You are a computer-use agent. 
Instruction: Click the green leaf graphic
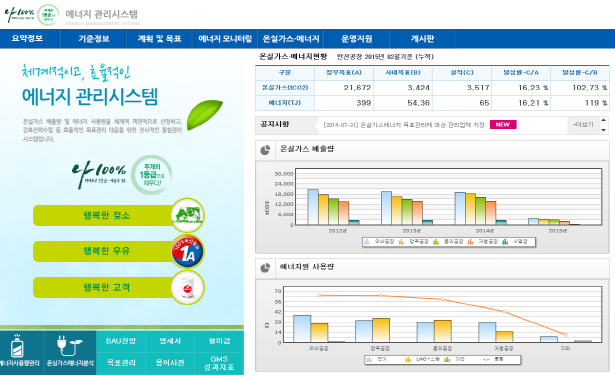point(204,114)
